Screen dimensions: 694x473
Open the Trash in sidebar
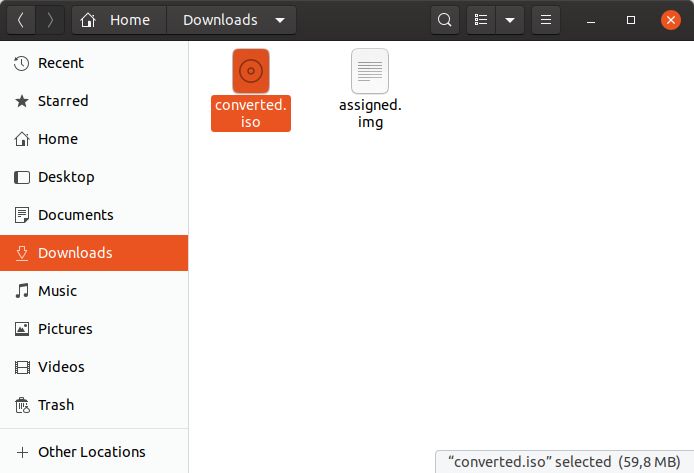click(x=55, y=405)
